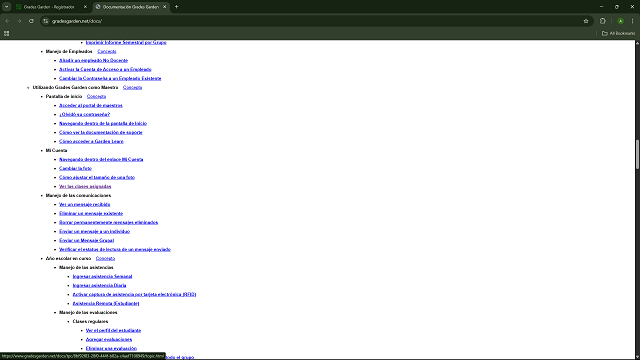Click Manejo de las asistencias heading
640x360 pixels.
86,267
